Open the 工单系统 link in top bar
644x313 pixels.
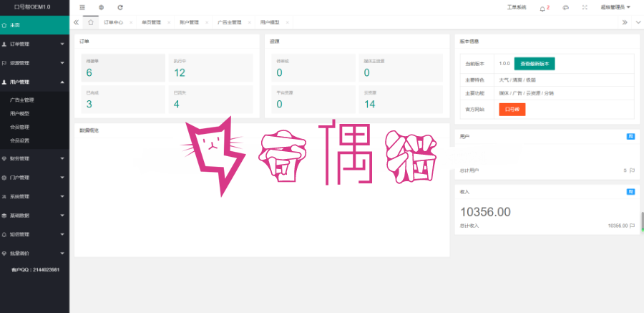(516, 7)
